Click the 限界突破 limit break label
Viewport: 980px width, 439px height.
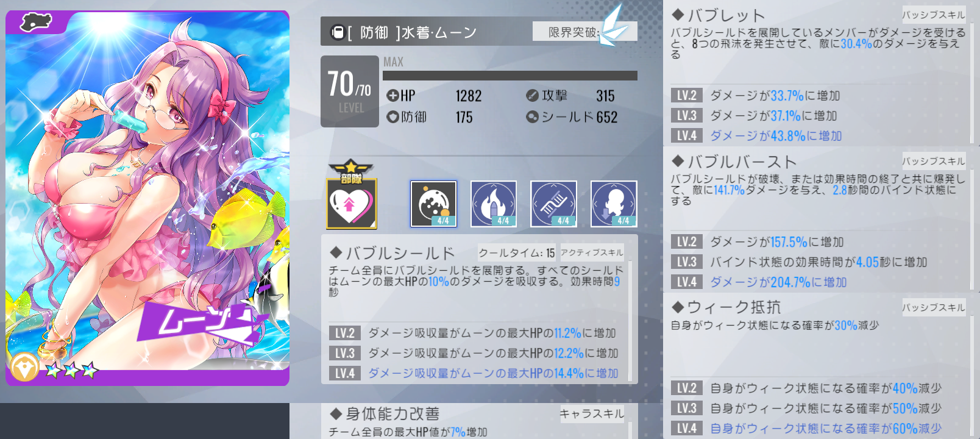573,32
